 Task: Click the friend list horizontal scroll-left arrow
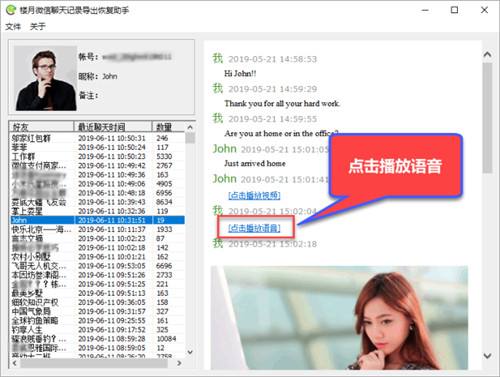point(14,363)
